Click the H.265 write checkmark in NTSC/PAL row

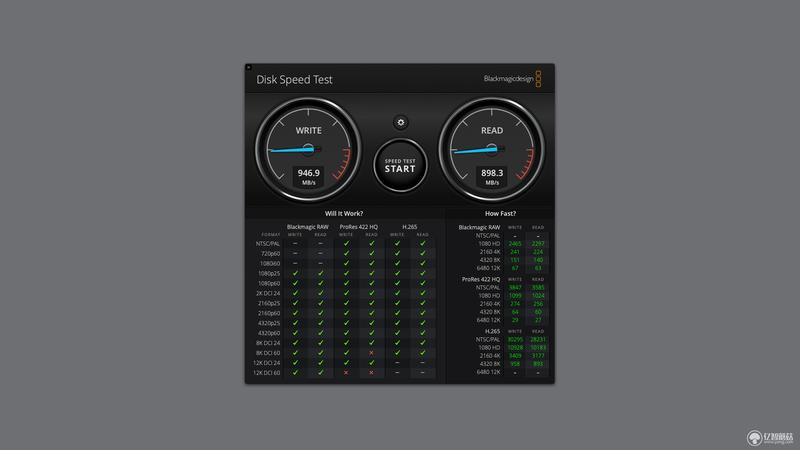coord(397,243)
